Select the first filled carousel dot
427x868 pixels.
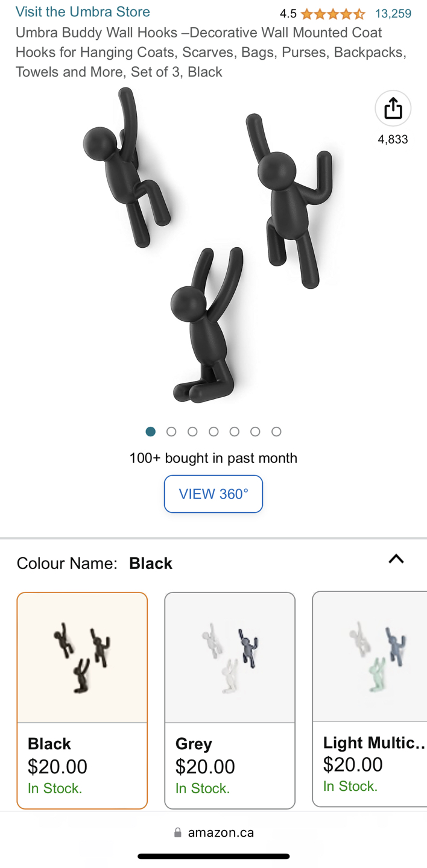pyautogui.click(x=151, y=432)
